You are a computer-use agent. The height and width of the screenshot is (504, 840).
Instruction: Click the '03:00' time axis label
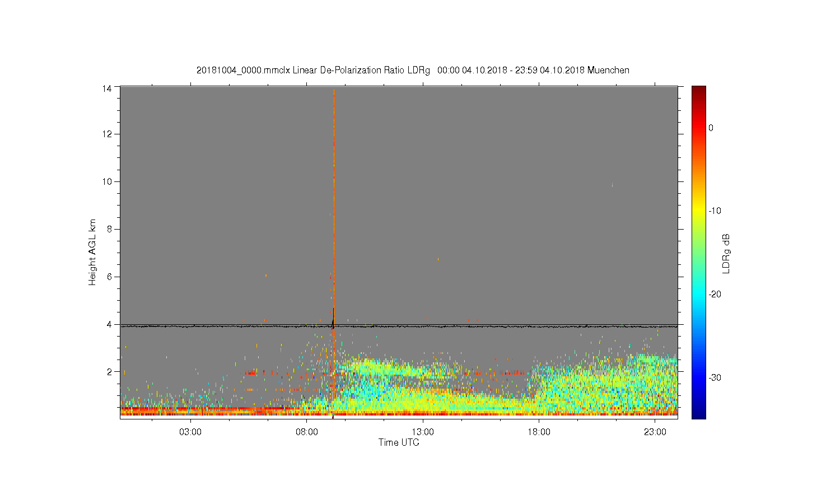coord(190,432)
